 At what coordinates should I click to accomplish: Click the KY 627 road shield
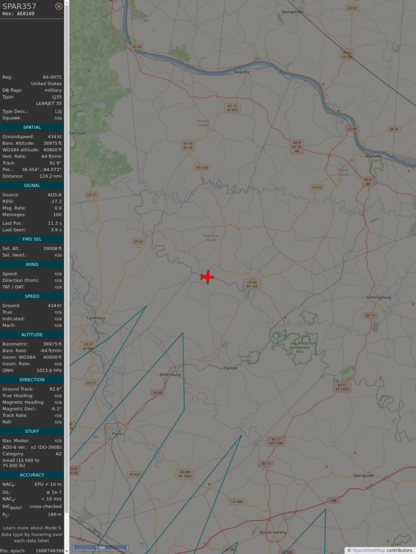coord(135,475)
